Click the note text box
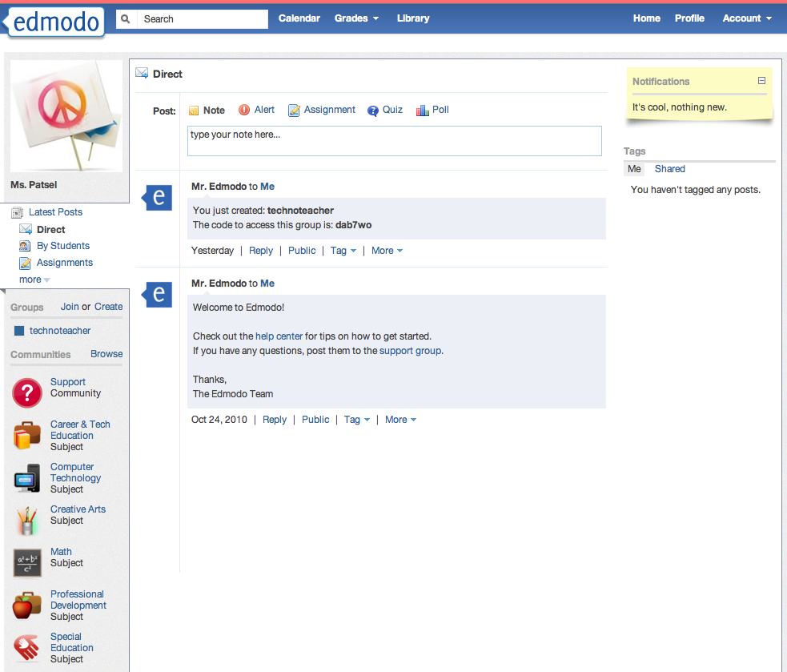The height and width of the screenshot is (672, 787). tap(395, 141)
